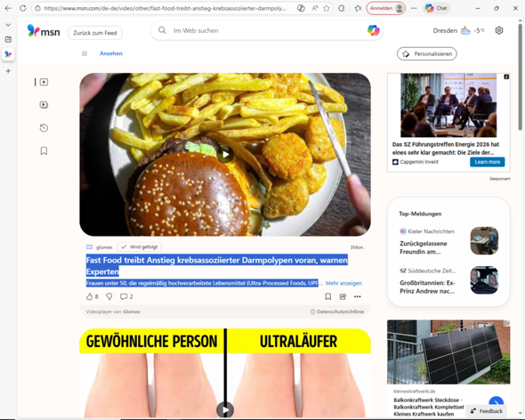This screenshot has width=525, height=420.
Task: Click 'Zurück zum Feed' button
Action: pyautogui.click(x=95, y=33)
